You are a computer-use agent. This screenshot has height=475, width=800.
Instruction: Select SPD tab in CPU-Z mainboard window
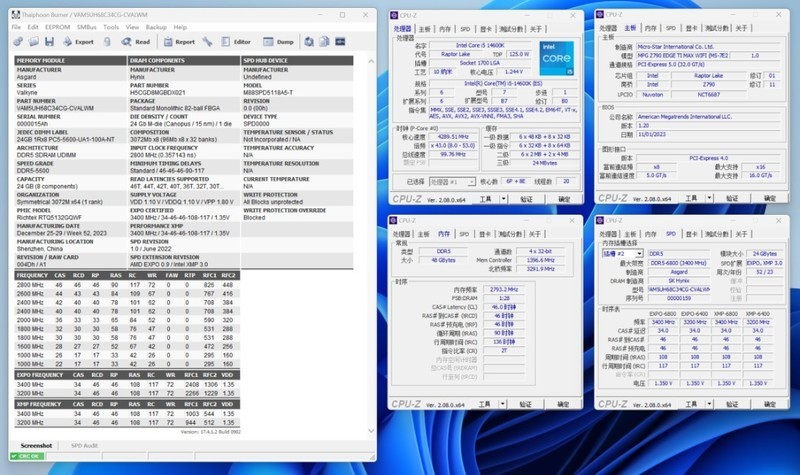point(671,28)
